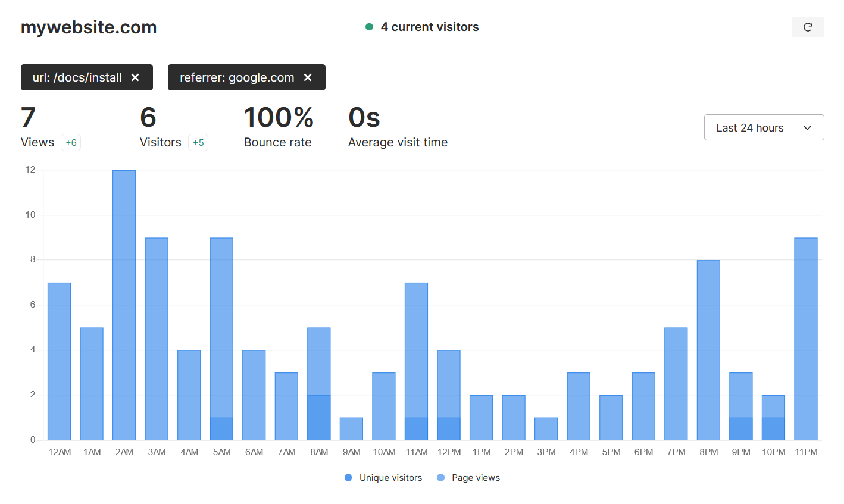
Task: Click the refresh icon button
Action: click(x=808, y=27)
